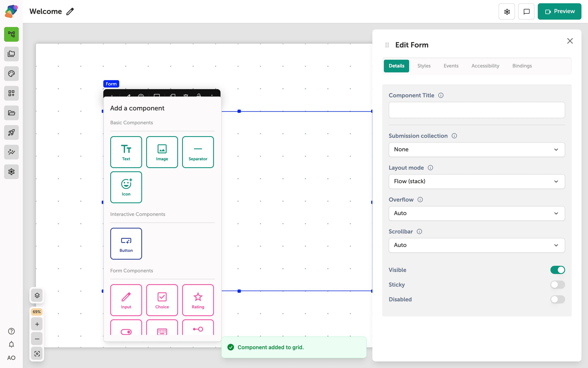Image resolution: width=588 pixels, height=368 pixels.
Task: Open the Bindings tab
Action: (x=522, y=66)
